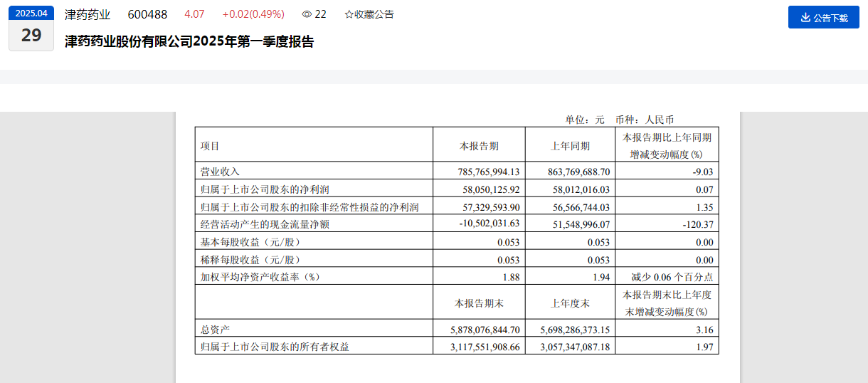
Task: Click the price change +0.02(0.49%)
Action: click(253, 14)
